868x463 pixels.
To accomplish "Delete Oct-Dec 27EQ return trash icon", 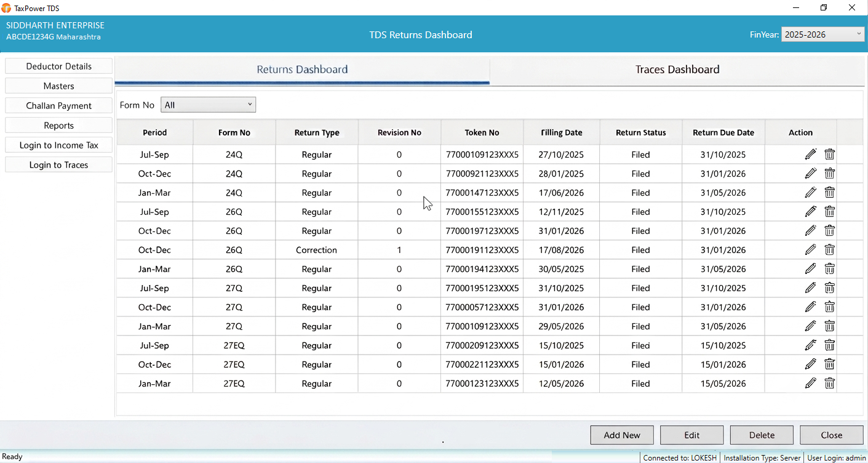I will [x=829, y=364].
